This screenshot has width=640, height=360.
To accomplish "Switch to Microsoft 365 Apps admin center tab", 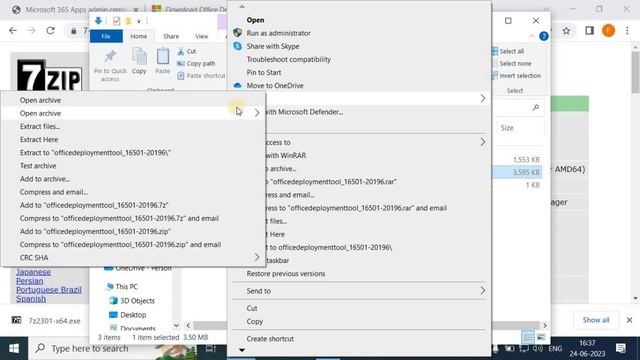I will pyautogui.click(x=76, y=9).
